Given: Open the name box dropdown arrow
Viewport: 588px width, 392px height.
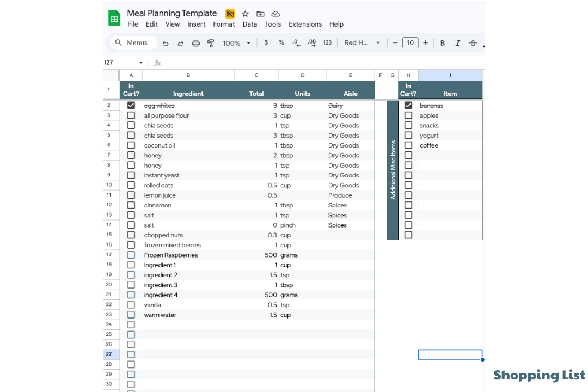Looking at the screenshot, I should pos(140,63).
